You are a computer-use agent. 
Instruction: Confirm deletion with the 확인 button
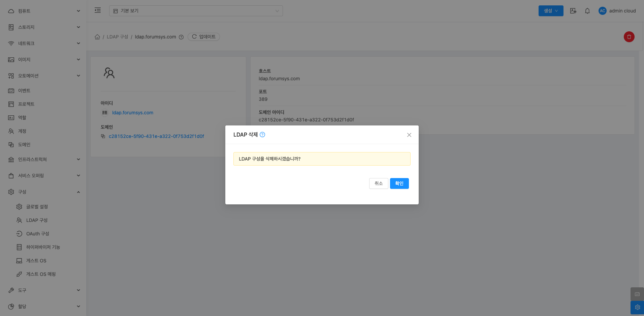click(x=399, y=183)
